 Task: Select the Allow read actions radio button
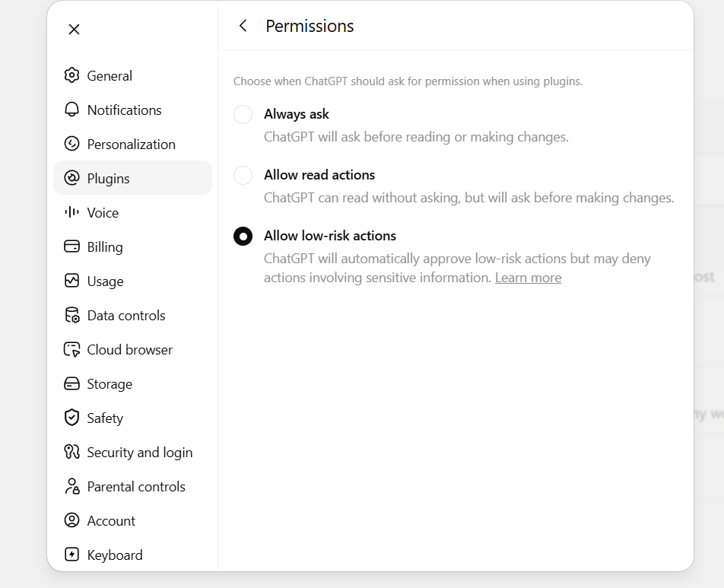click(x=243, y=175)
